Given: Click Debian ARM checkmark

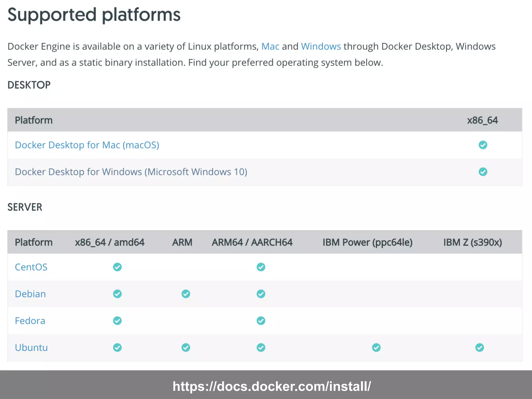Looking at the screenshot, I should click(186, 294).
